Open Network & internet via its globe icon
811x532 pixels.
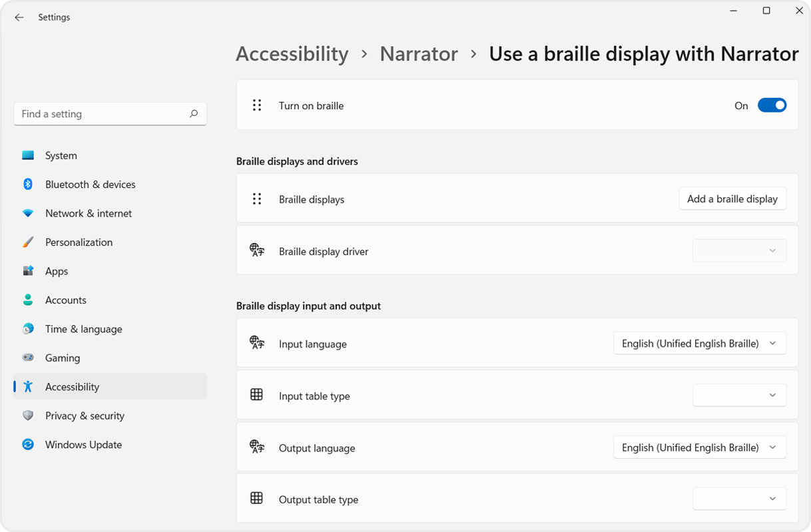pyautogui.click(x=27, y=213)
